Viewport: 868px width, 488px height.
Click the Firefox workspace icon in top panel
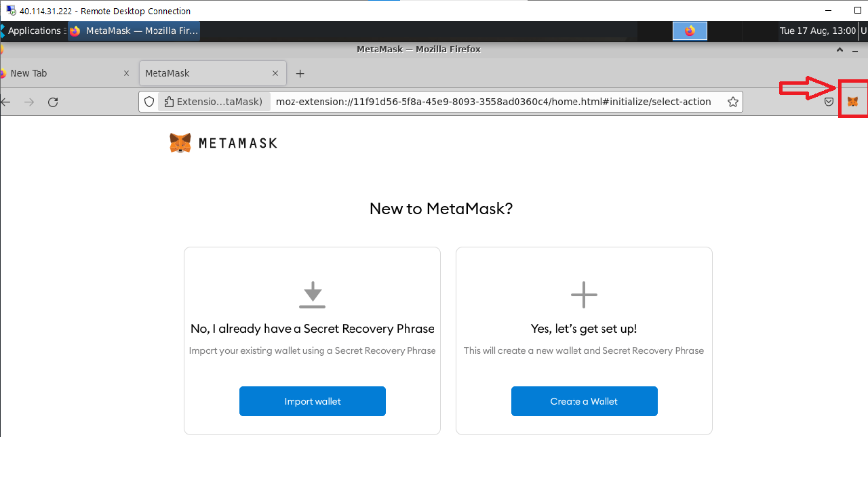coord(690,31)
